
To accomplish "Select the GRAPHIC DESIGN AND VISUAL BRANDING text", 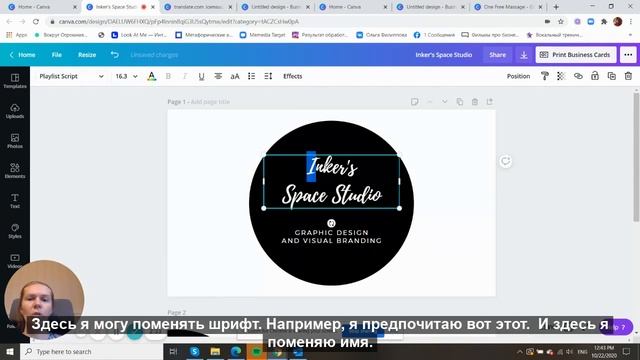I will tap(331, 236).
